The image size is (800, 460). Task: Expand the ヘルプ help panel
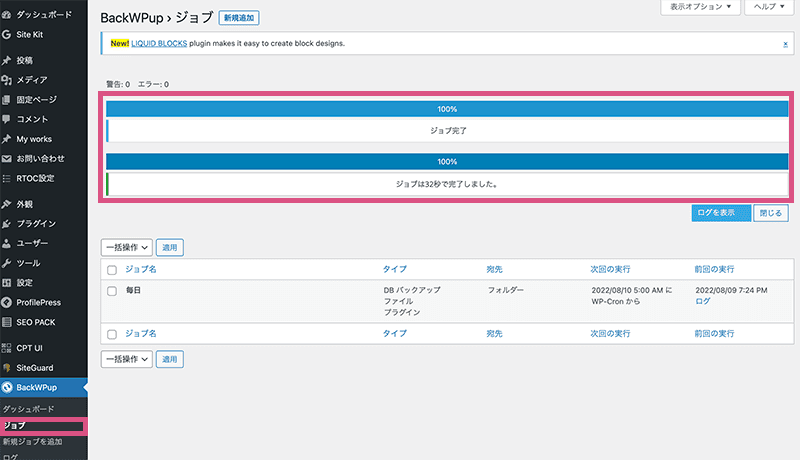[x=769, y=7]
